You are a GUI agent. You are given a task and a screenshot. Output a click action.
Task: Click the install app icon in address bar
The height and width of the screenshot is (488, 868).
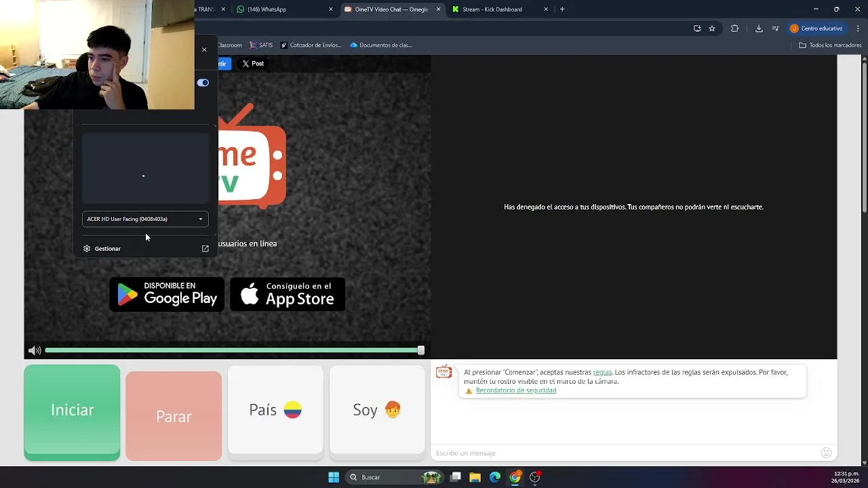click(697, 28)
